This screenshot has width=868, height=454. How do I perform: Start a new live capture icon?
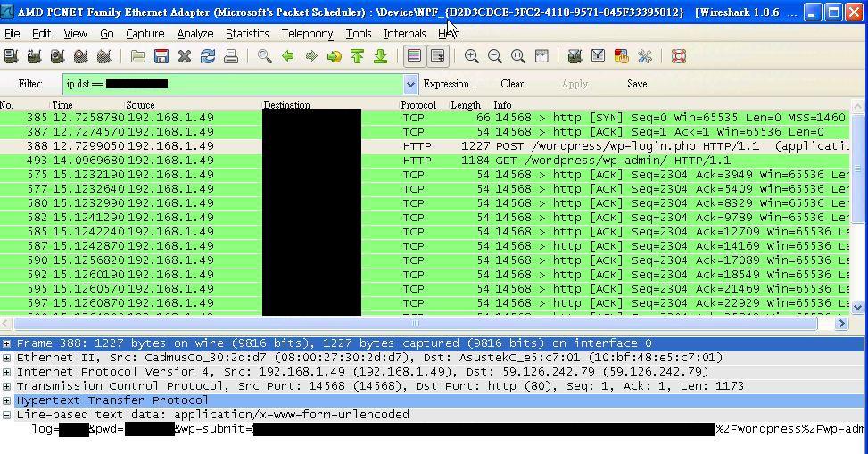click(57, 56)
